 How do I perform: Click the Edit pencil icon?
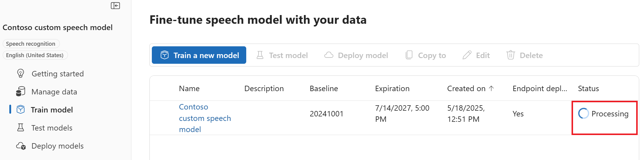[x=467, y=55]
